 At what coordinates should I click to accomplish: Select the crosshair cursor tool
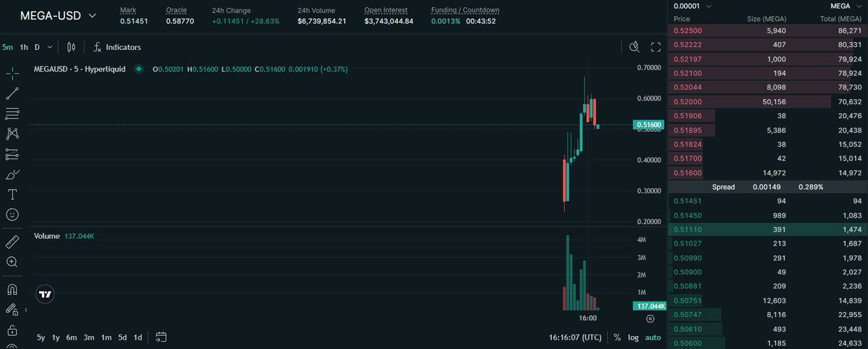[x=12, y=73]
